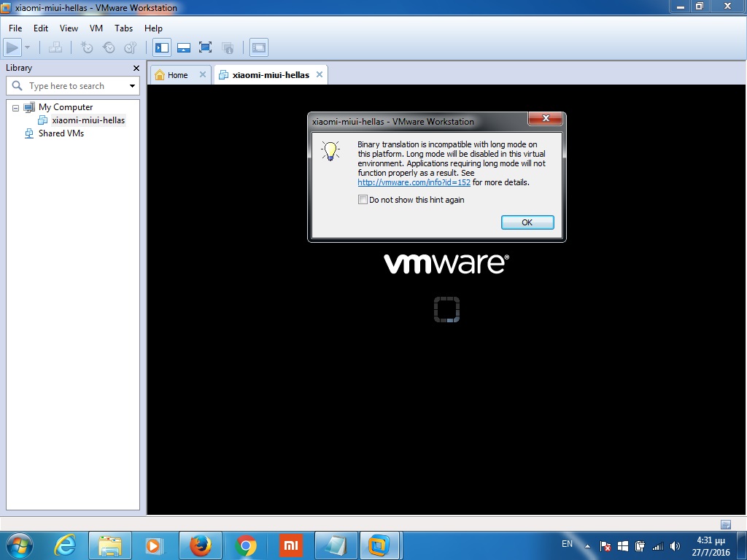Screen dimensions: 747x560
Task: Click the Action Center flag icon
Action: pyautogui.click(x=605, y=546)
